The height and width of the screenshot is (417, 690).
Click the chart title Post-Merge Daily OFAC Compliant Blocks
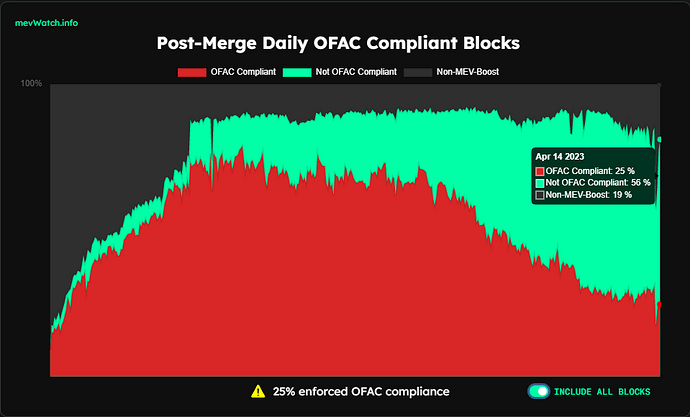point(339,44)
